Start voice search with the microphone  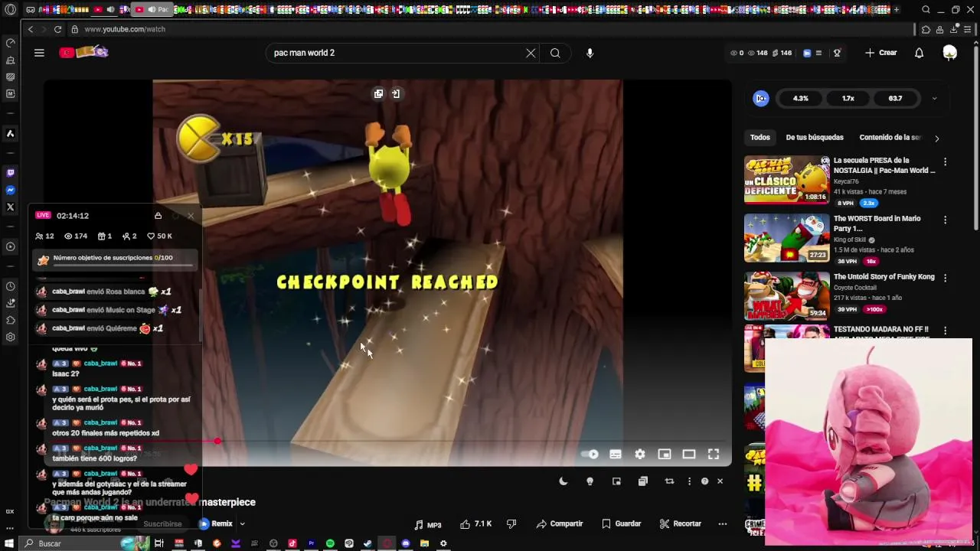click(590, 53)
